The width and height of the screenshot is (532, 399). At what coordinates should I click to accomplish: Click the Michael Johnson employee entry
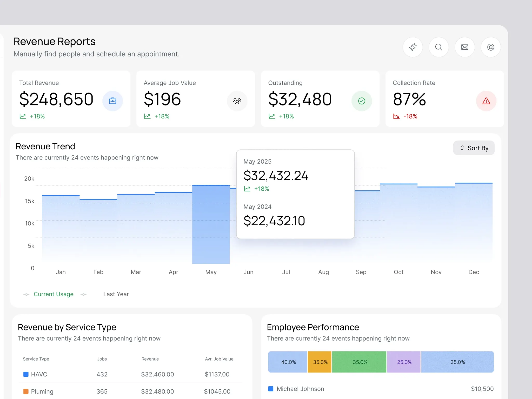(x=300, y=389)
